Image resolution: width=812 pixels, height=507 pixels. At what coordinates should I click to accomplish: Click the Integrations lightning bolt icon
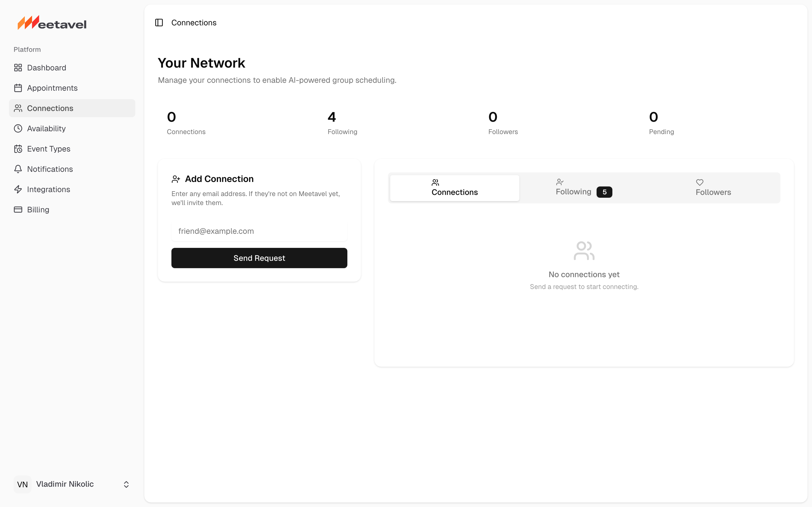click(18, 190)
